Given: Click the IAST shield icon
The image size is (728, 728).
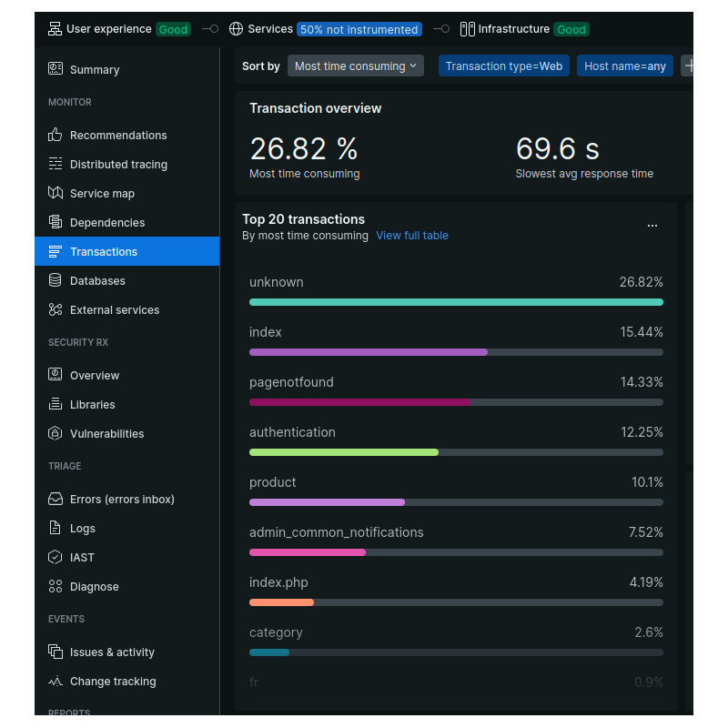Looking at the screenshot, I should click(x=56, y=557).
